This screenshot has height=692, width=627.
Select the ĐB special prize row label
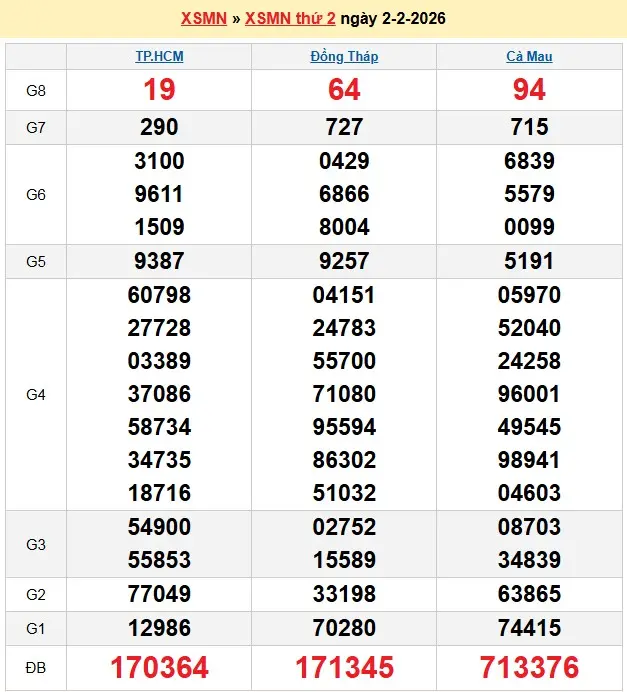(x=36, y=667)
